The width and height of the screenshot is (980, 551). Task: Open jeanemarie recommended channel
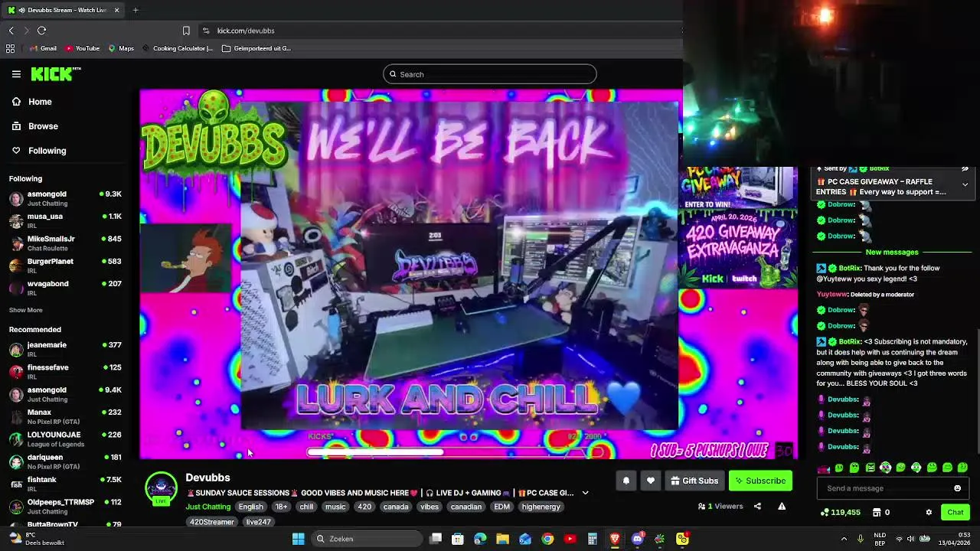66,349
